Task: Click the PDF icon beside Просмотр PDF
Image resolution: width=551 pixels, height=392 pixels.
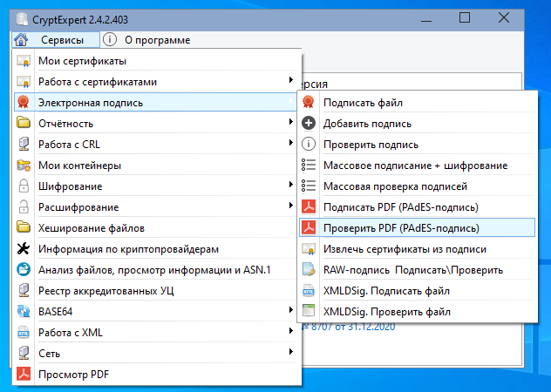Action: (x=24, y=375)
